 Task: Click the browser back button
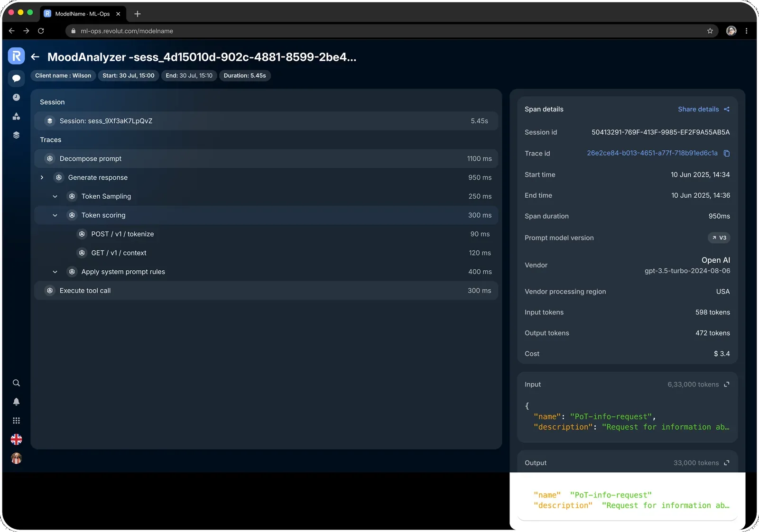12,31
